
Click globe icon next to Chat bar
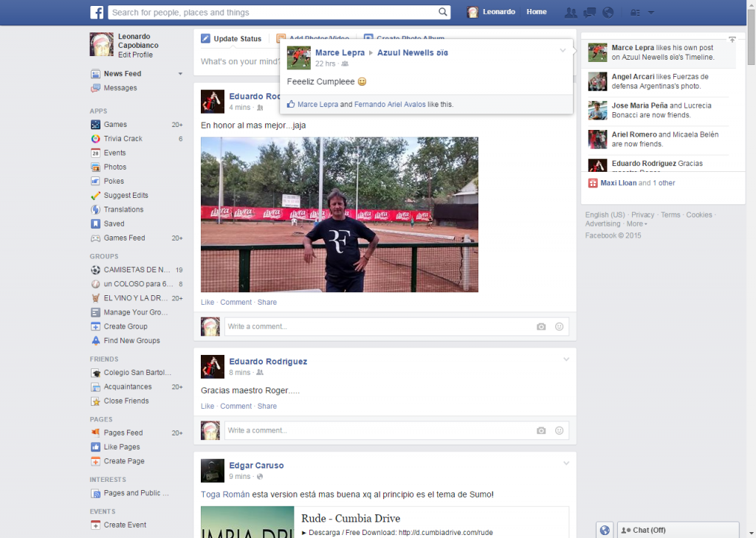tap(605, 531)
